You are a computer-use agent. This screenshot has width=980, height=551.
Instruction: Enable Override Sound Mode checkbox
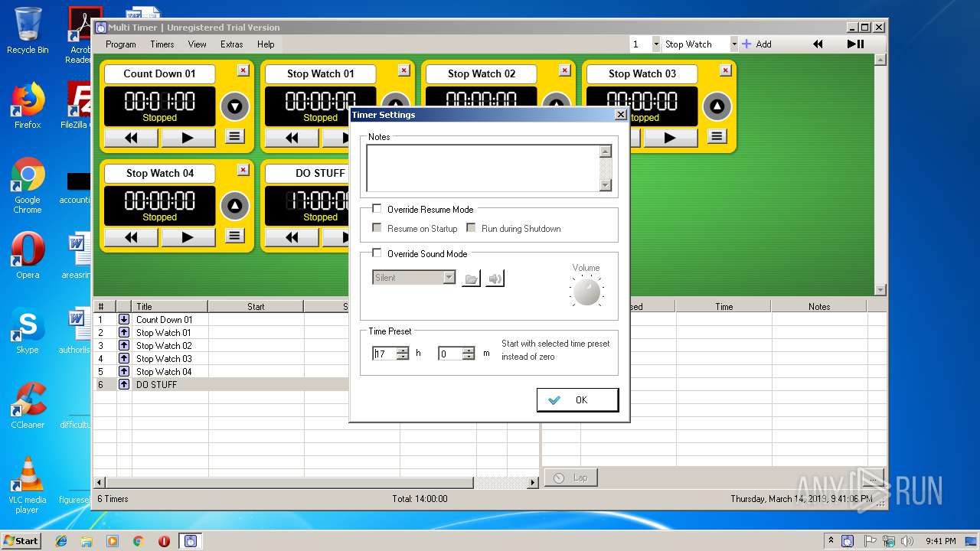click(377, 253)
